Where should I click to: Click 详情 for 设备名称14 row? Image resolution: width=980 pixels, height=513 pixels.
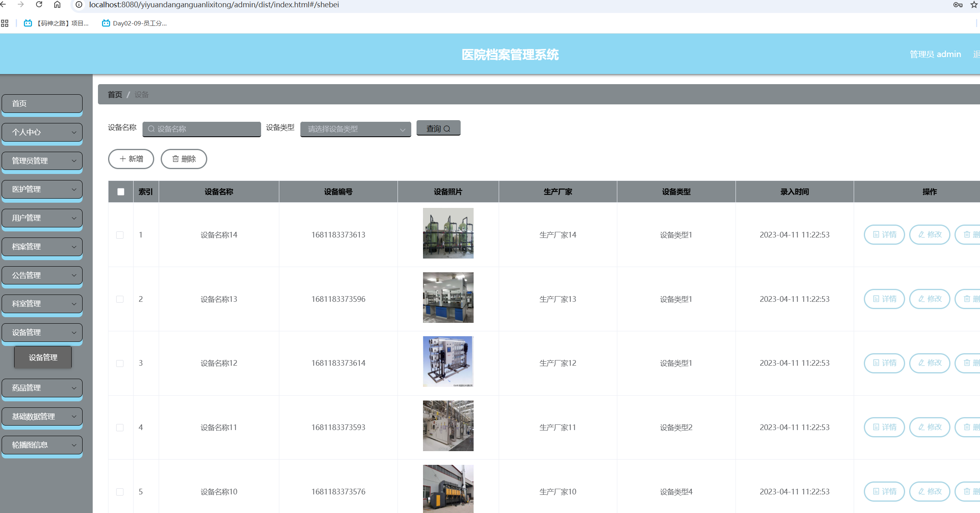point(884,235)
